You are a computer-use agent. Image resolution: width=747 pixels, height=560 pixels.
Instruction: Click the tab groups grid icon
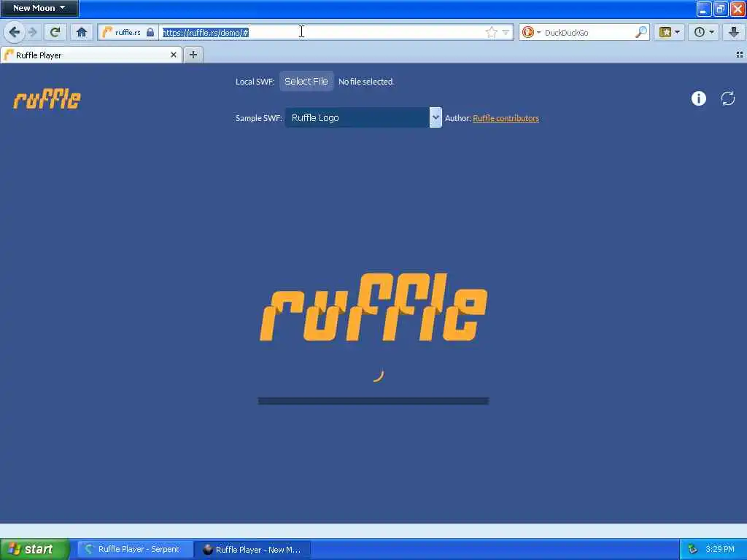coord(740,55)
